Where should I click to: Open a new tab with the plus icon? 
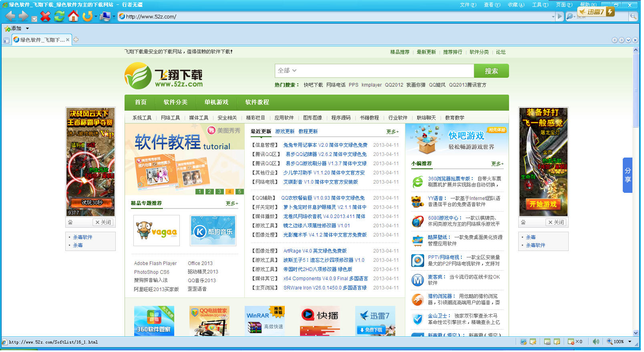[76, 40]
